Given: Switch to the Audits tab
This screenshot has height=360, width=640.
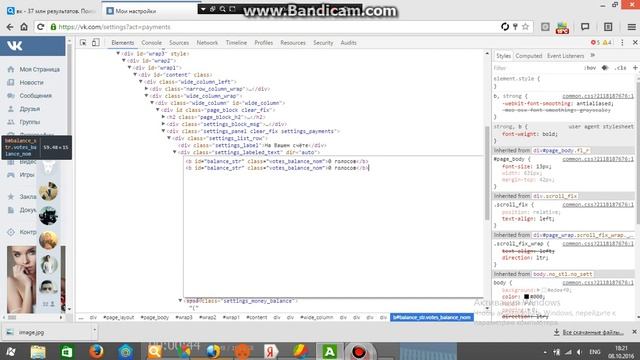Looking at the screenshot, I should pos(348,42).
